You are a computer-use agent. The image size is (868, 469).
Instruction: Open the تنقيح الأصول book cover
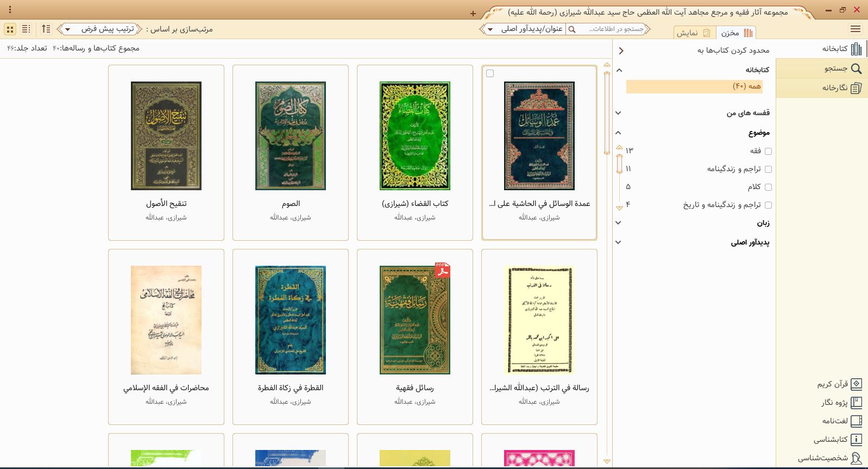[x=166, y=136]
